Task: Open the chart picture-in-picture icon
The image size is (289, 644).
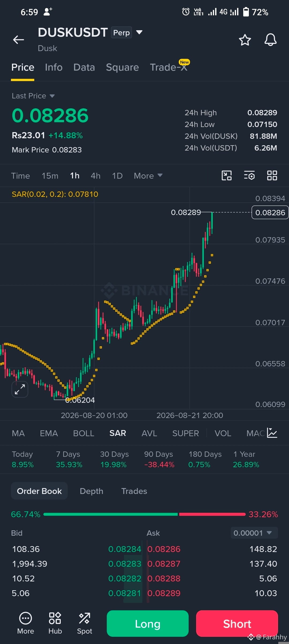Action: pos(227,176)
